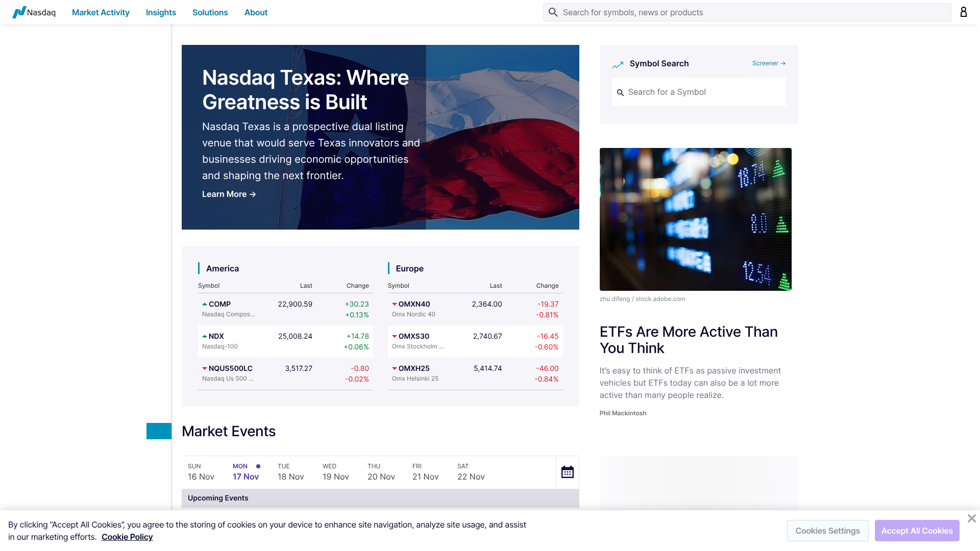
Task: Open the Market Activity menu
Action: coord(100,12)
